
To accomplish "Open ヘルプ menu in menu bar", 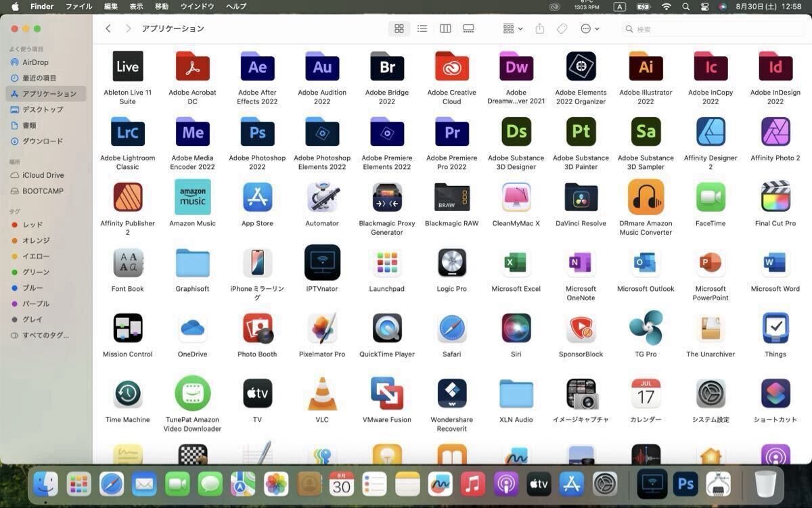I will click(236, 6).
